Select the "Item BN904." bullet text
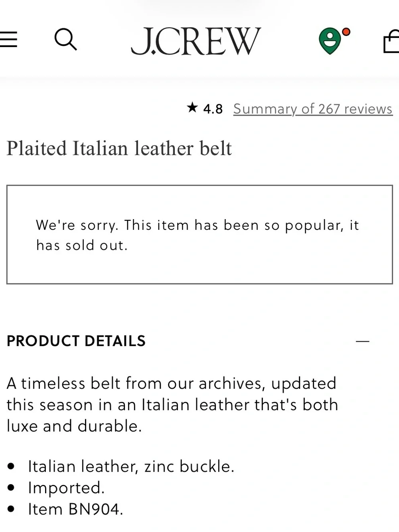The image size is (399, 532). click(x=75, y=509)
